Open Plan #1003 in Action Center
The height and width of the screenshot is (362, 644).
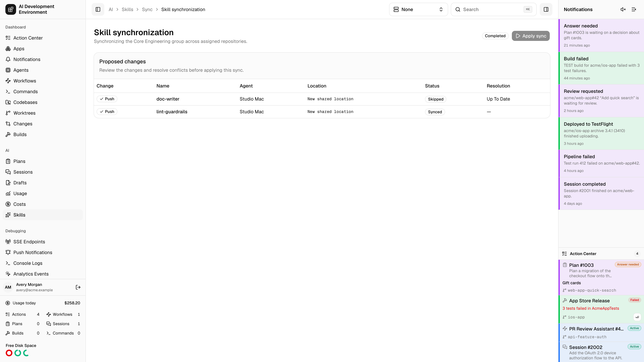[601, 277]
